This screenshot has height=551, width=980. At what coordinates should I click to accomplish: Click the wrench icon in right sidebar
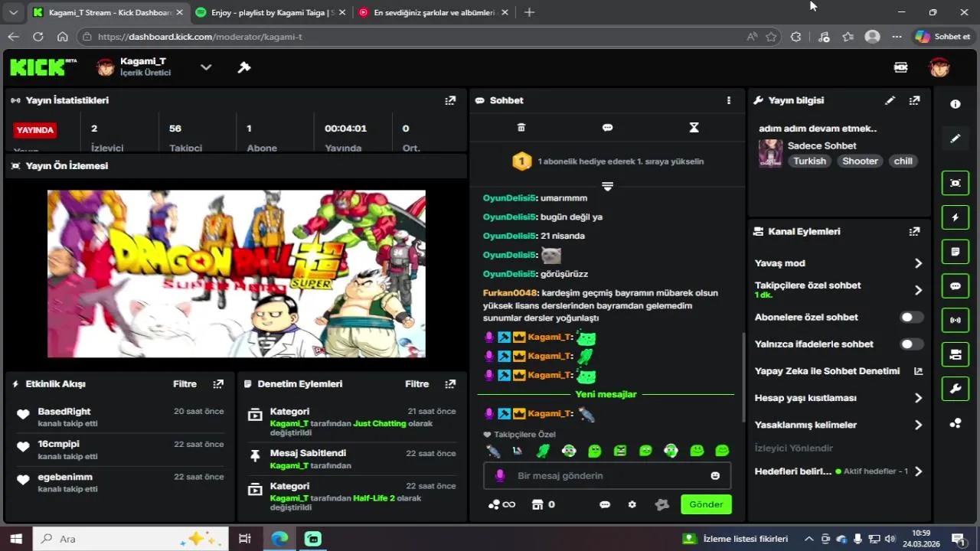955,389
